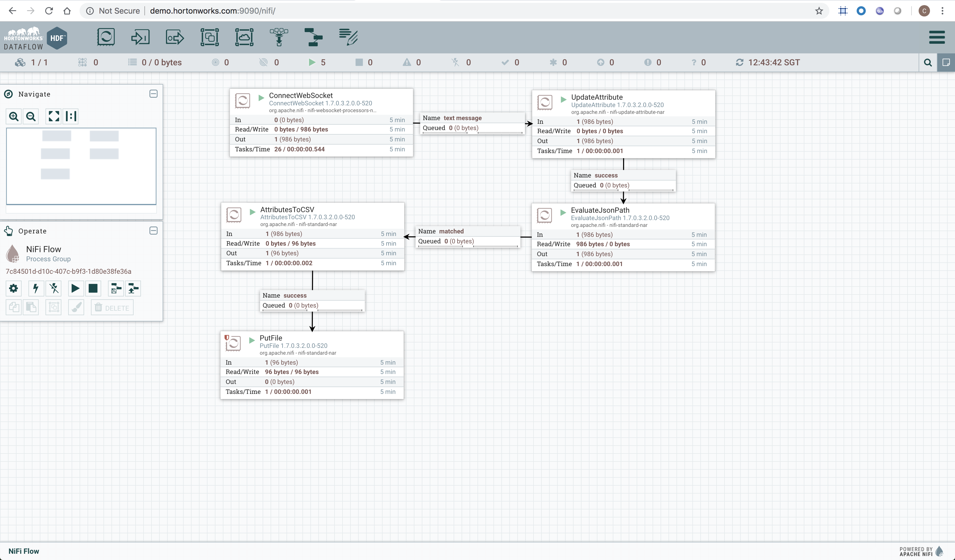Select the Label toolbar icon
Viewport: 955px width, 560px height.
(348, 37)
